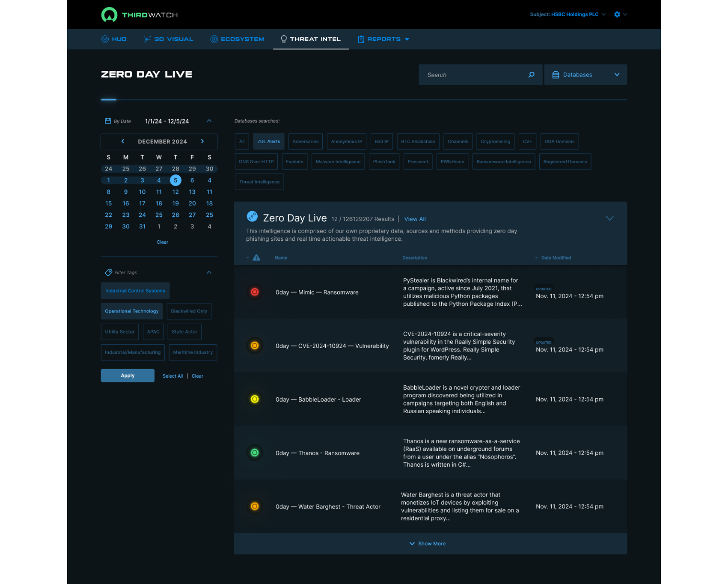Open the Subject HSBC Holdings PLC dropdown
This screenshot has height=584, width=728.
coord(568,14)
